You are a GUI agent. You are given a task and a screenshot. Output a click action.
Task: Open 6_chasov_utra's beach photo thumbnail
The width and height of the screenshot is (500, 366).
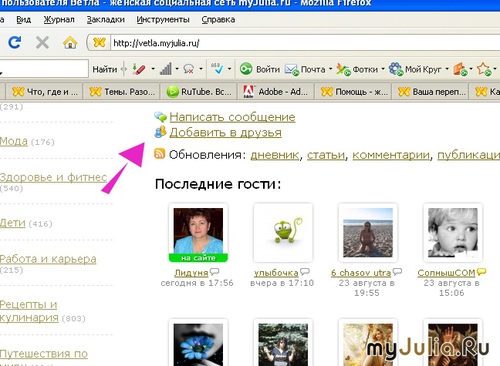tap(368, 233)
